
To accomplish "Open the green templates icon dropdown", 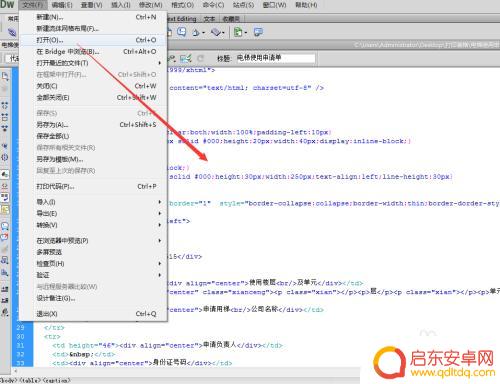I will click(240, 32).
